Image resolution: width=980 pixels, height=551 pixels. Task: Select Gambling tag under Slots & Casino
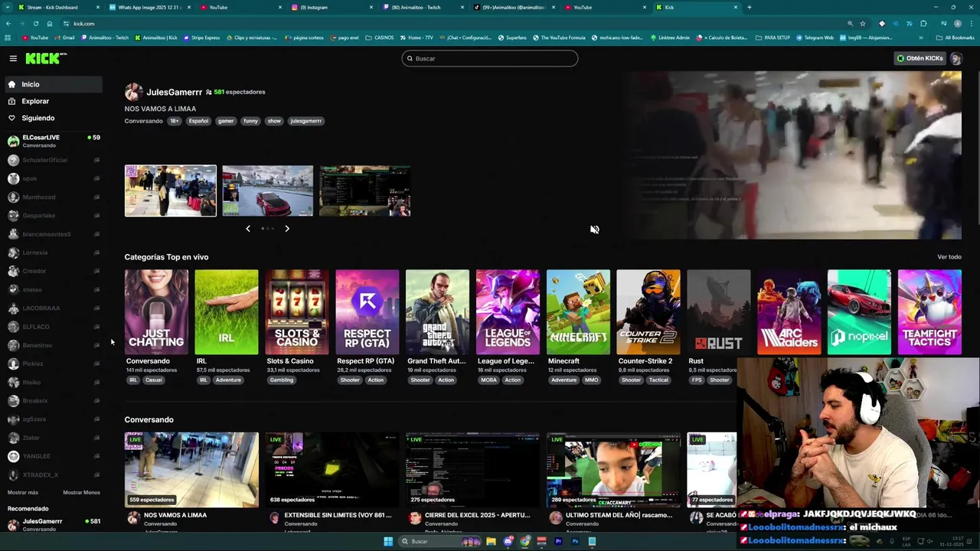[281, 380]
